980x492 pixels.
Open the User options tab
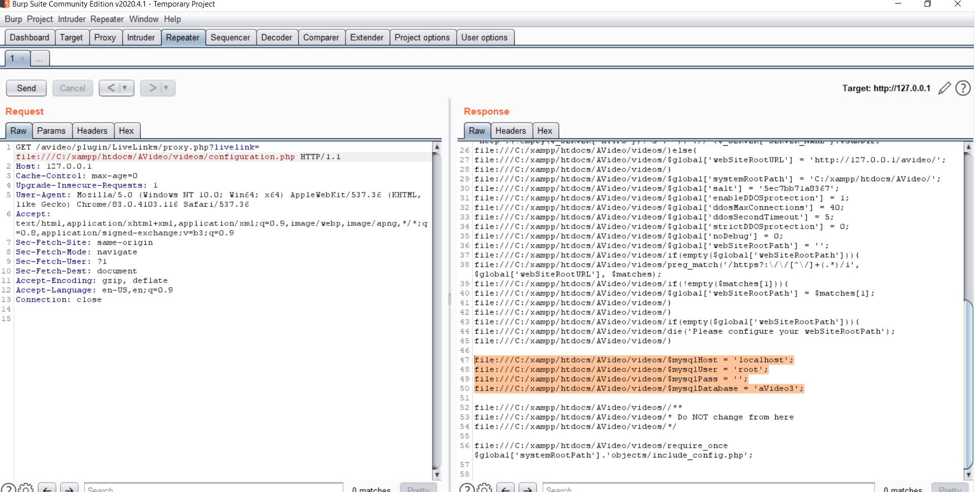[x=484, y=38]
